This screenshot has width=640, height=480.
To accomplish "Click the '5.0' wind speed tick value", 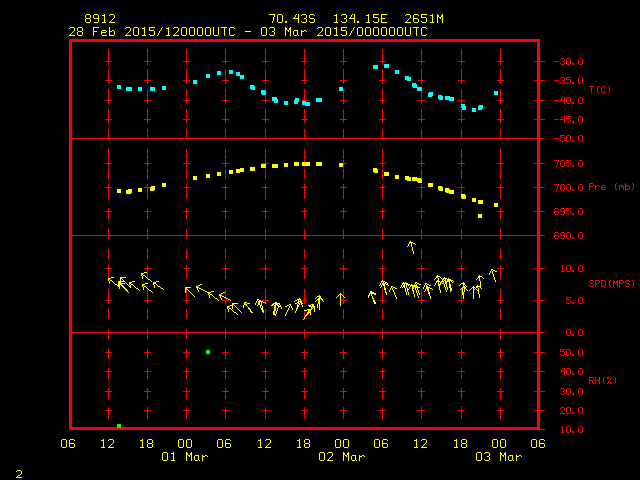I will tap(574, 301).
